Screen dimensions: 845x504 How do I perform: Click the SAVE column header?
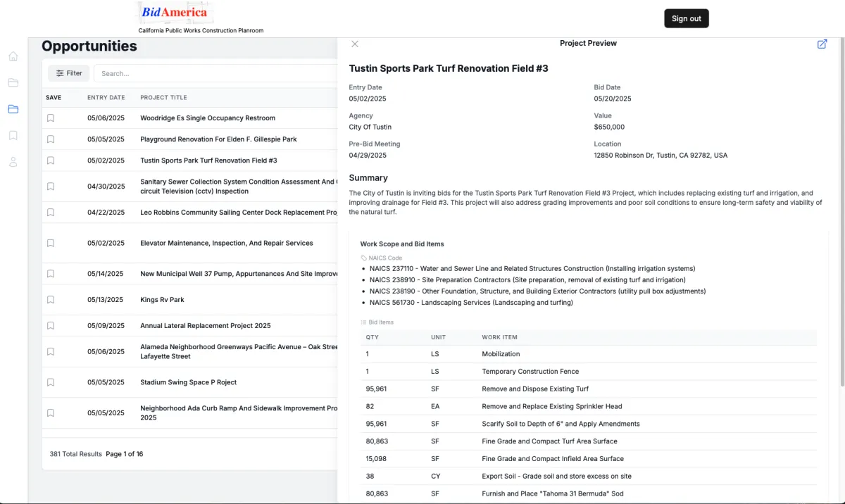coord(54,98)
